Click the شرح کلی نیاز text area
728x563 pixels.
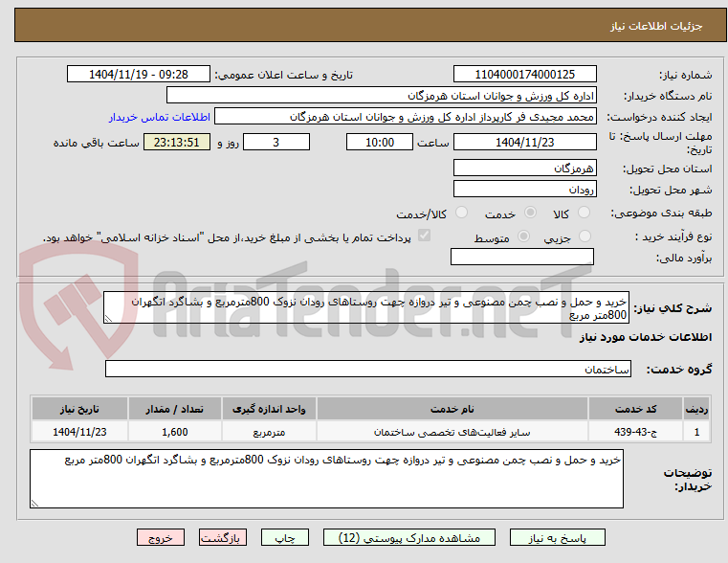(365, 307)
